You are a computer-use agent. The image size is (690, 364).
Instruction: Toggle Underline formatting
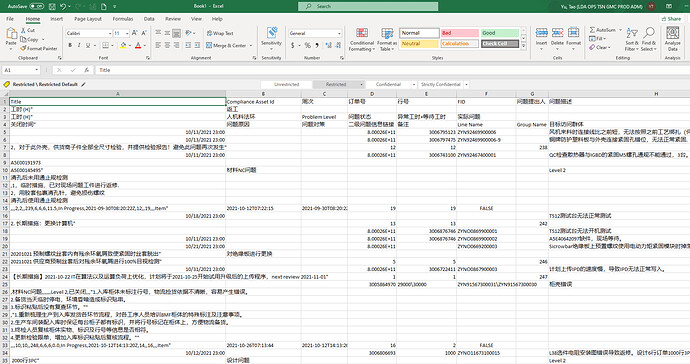(88, 45)
